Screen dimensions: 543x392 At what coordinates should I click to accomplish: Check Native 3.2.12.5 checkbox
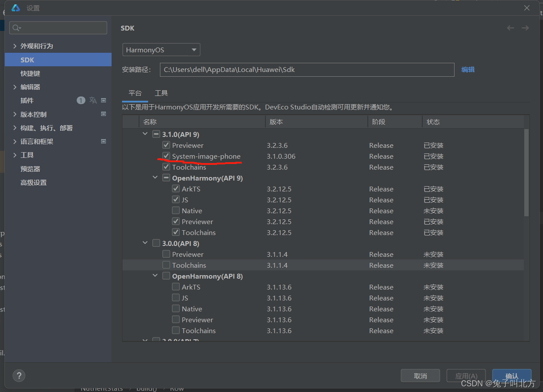coord(176,210)
